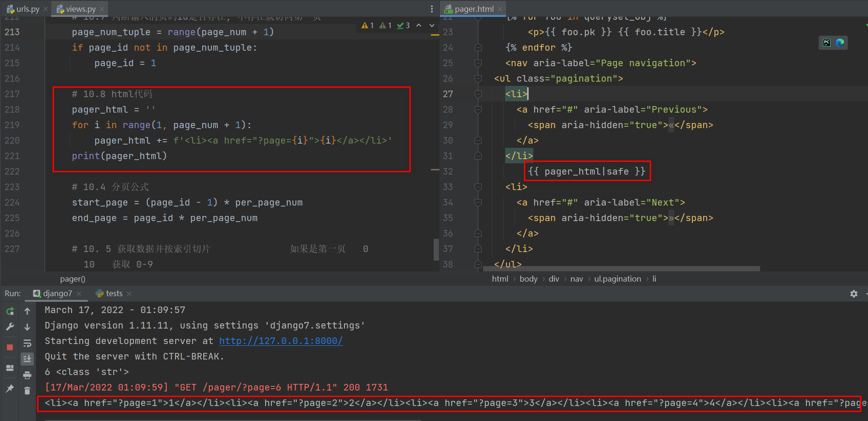This screenshot has width=868, height=421.
Task: Print the console output
Action: (x=27, y=375)
